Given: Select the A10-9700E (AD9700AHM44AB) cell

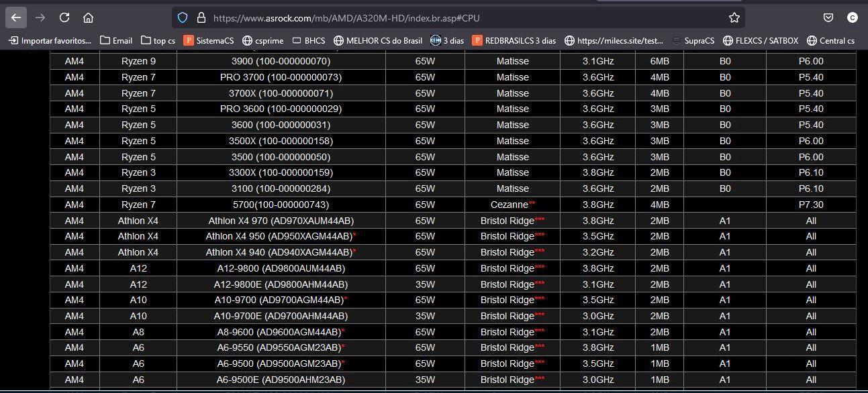Looking at the screenshot, I should (x=281, y=316).
